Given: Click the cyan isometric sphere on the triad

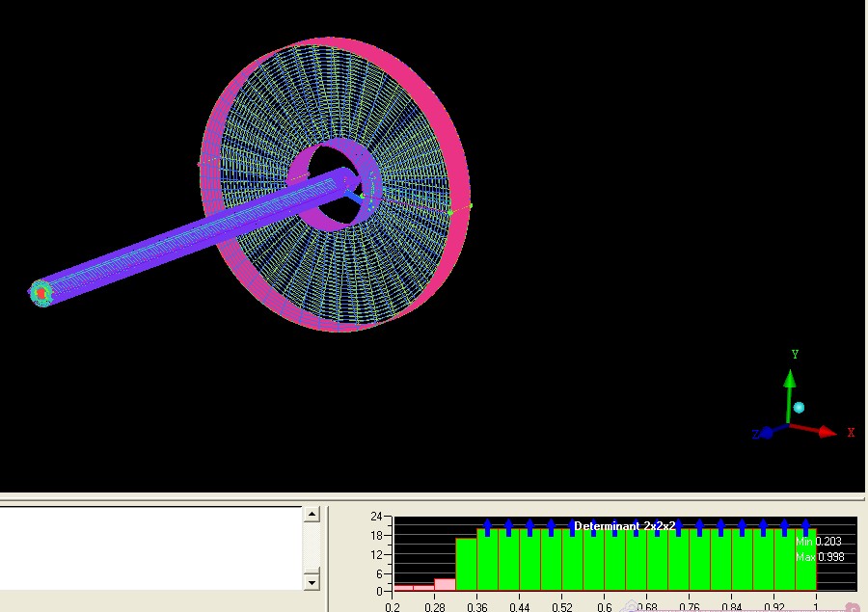Looking at the screenshot, I should pos(799,408).
